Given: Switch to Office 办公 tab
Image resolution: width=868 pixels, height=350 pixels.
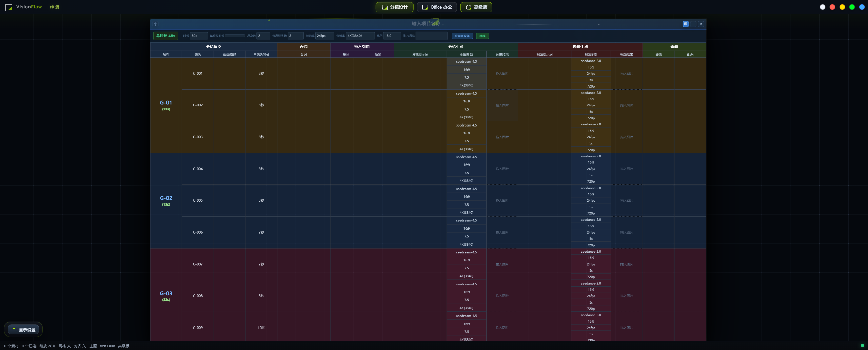Looking at the screenshot, I should coord(437,7).
